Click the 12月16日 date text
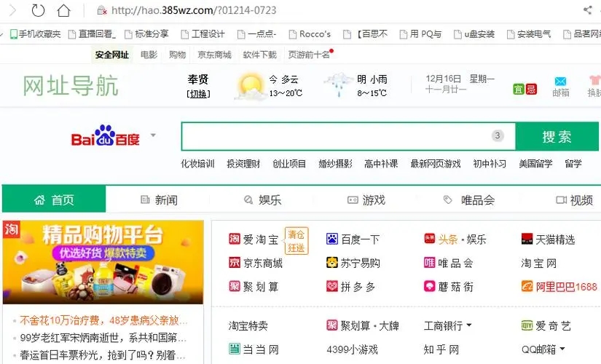Viewport: 601px width, 364px height. point(443,79)
